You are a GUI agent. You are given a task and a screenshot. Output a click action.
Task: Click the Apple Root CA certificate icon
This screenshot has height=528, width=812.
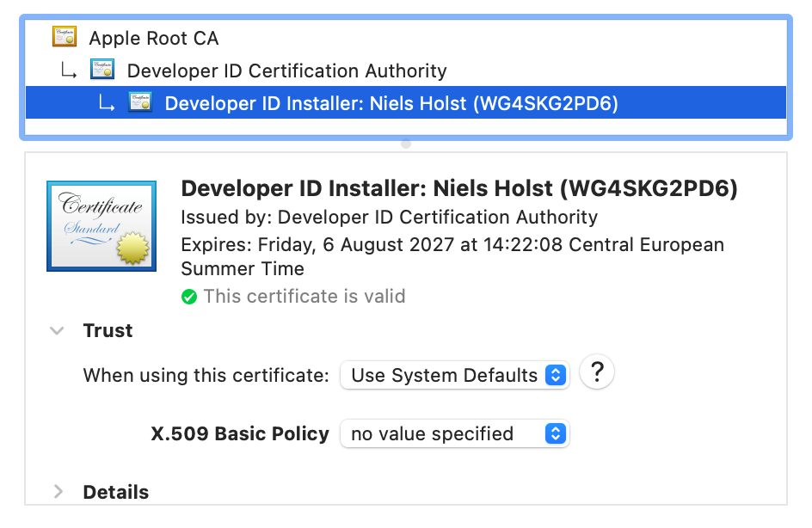(65, 37)
